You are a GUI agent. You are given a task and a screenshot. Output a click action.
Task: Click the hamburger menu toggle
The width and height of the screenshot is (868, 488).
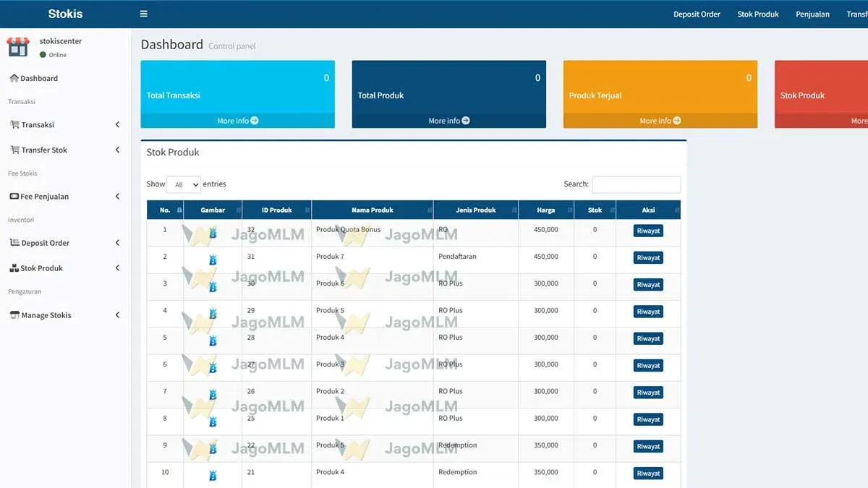point(143,13)
